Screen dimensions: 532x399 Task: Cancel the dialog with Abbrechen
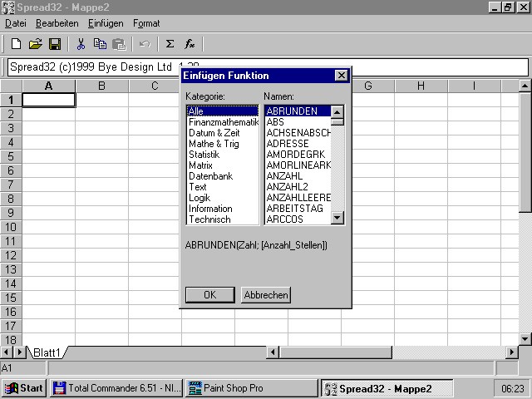click(266, 295)
